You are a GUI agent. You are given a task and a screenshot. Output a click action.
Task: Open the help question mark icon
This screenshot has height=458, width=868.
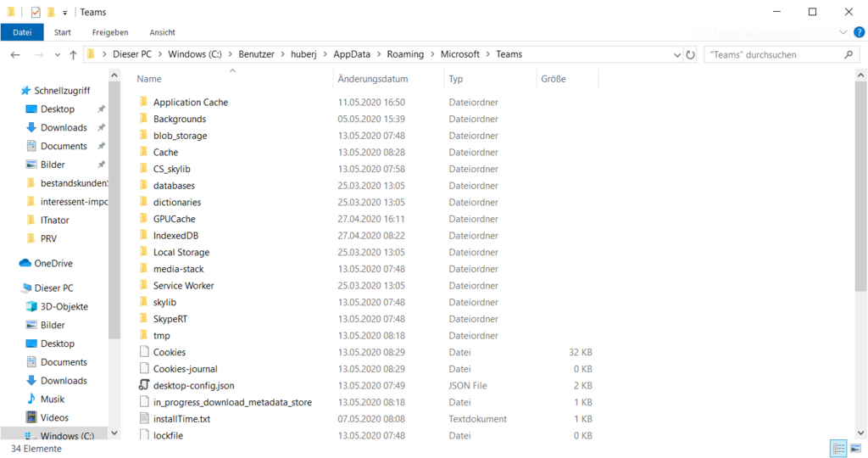[x=860, y=32]
